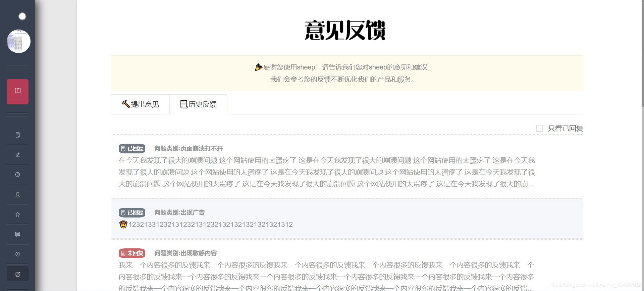The height and width of the screenshot is (291, 644).
Task: Click the 只看已回复 label text
Action: coord(566,128)
